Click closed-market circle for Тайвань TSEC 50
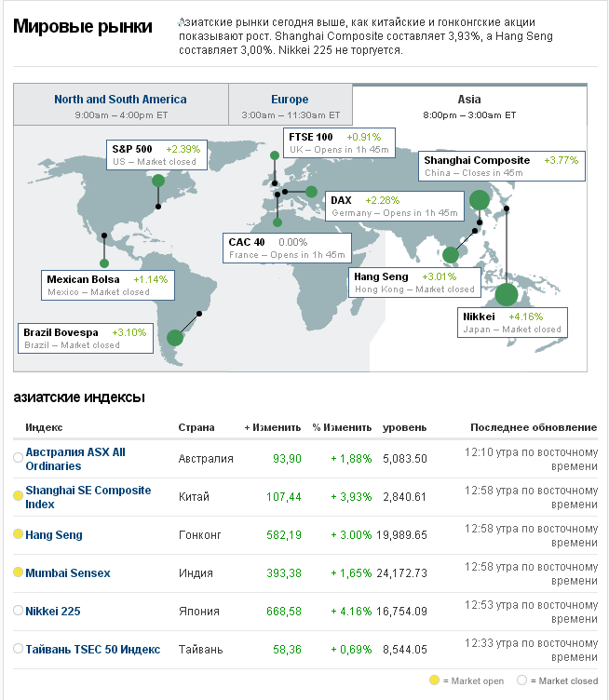 (18, 648)
